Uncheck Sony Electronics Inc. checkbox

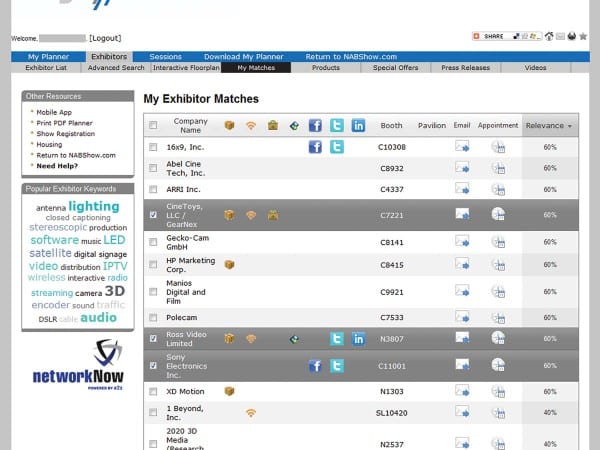coord(153,366)
